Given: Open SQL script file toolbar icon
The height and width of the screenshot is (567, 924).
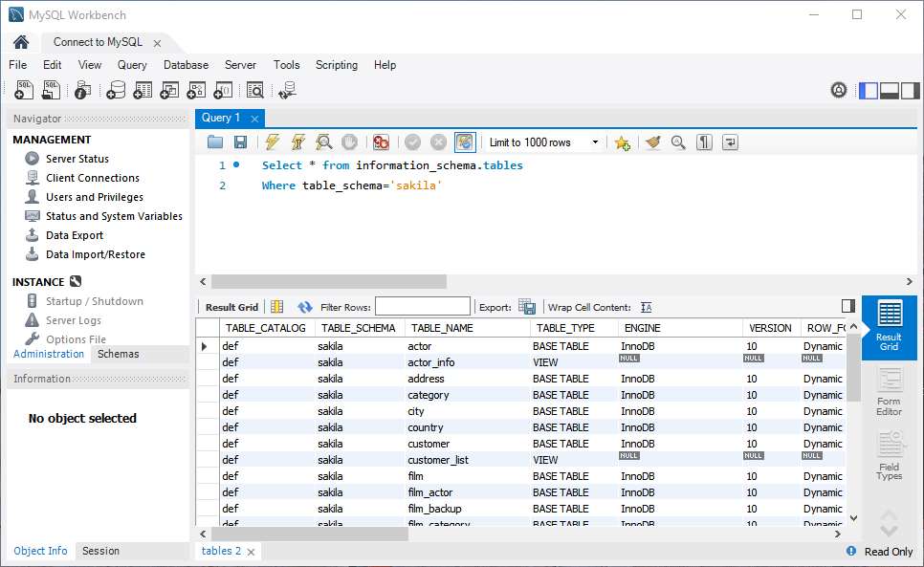Looking at the screenshot, I should [52, 90].
